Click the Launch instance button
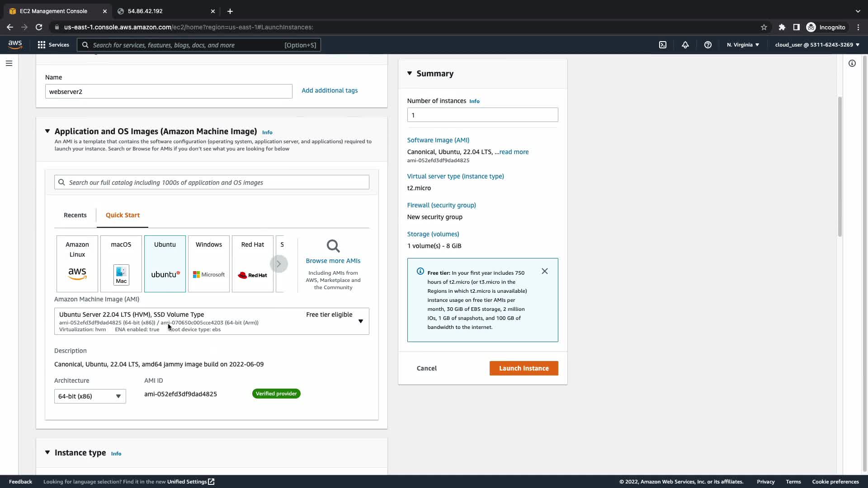This screenshot has height=488, width=868. (524, 368)
